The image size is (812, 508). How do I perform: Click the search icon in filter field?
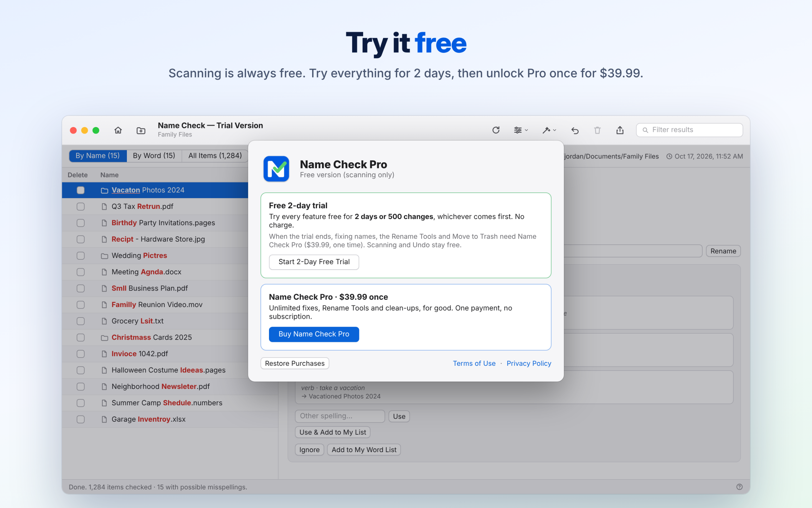(645, 130)
